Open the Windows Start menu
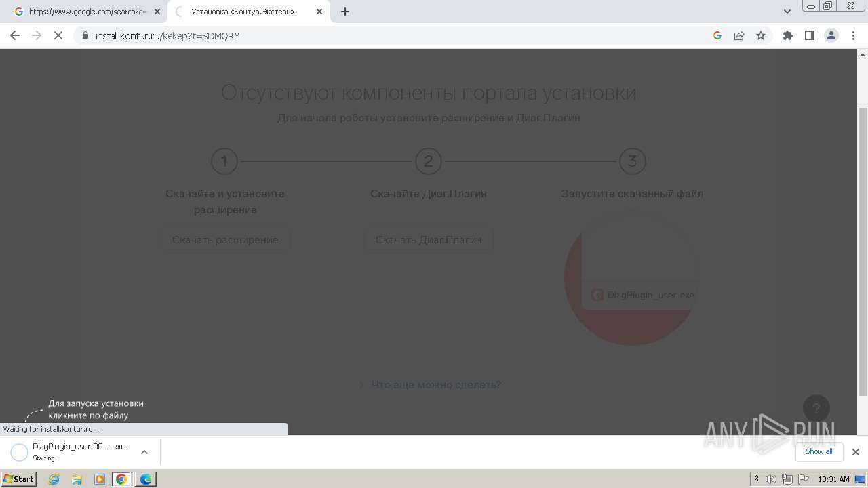The width and height of the screenshot is (868, 488). coord(19,479)
